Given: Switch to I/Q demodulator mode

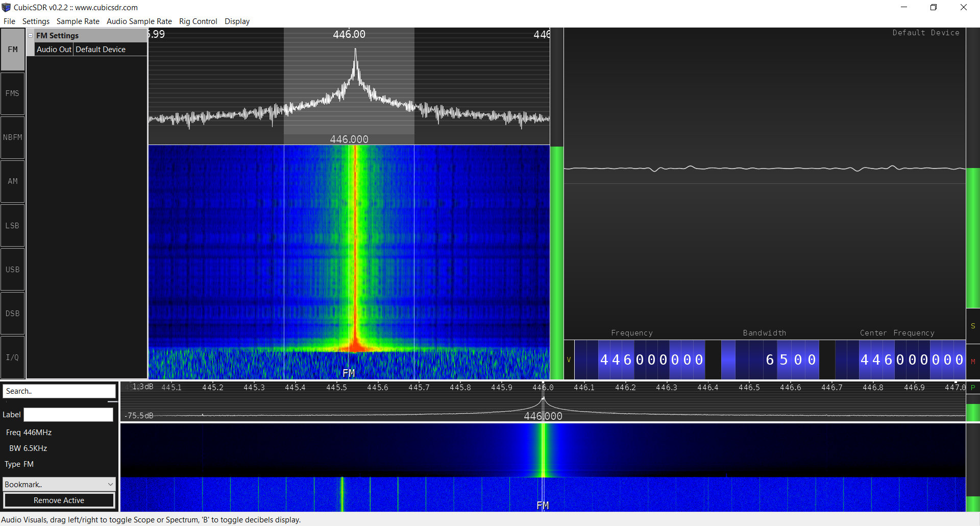Looking at the screenshot, I should 12,357.
